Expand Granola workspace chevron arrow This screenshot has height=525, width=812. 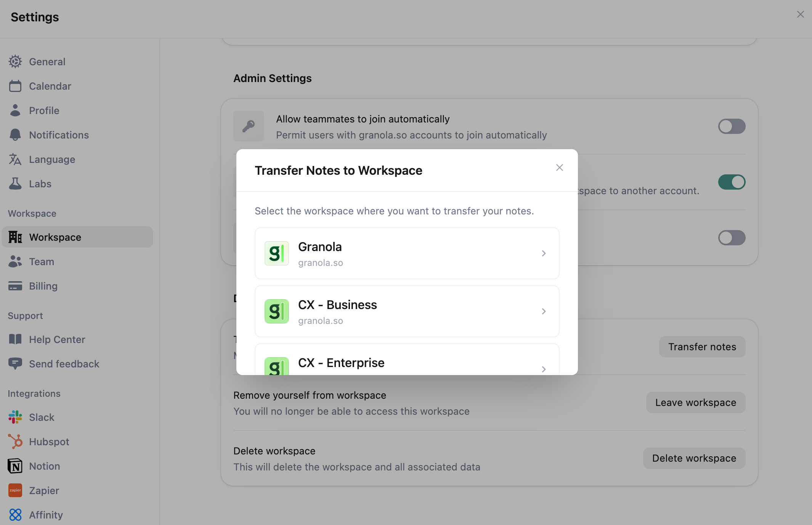pyautogui.click(x=544, y=253)
